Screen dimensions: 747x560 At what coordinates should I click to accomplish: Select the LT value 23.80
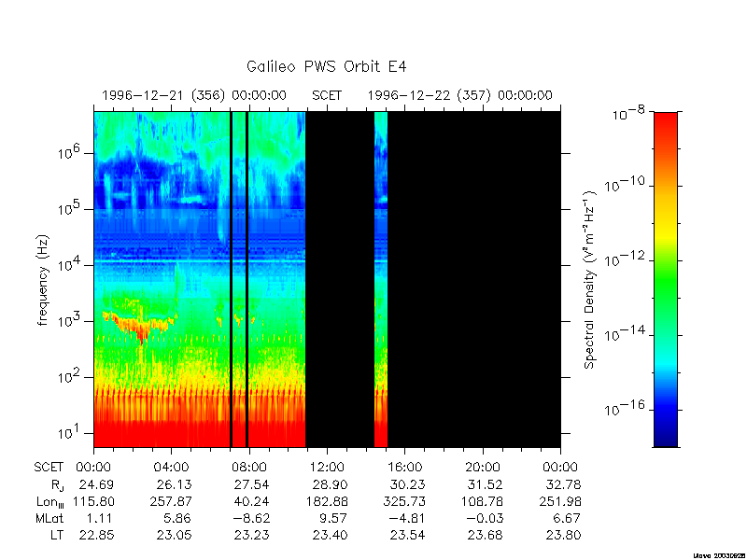pos(563,535)
